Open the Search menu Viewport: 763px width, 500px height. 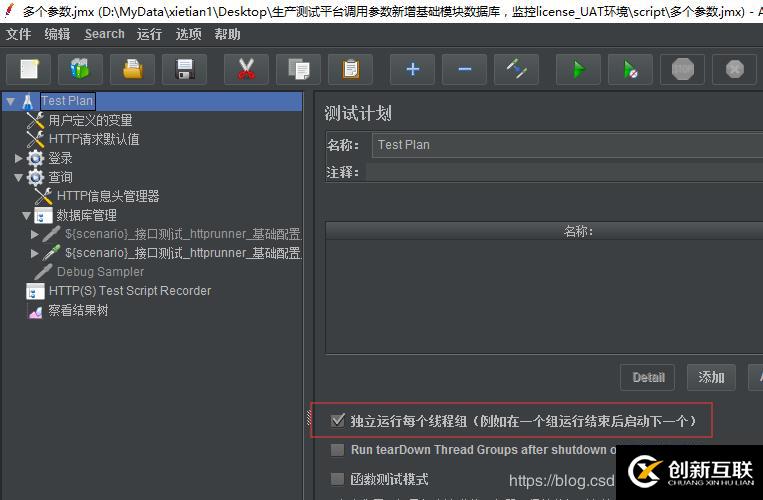point(104,34)
